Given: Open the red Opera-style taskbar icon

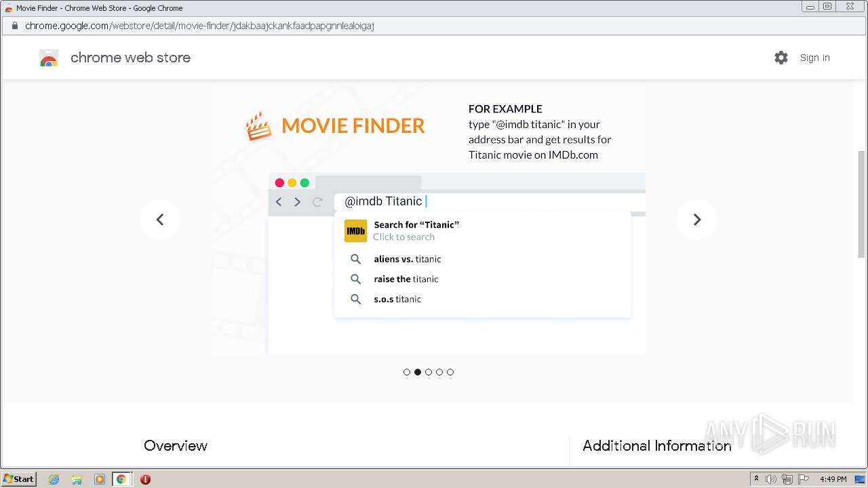Looking at the screenshot, I should [145, 479].
